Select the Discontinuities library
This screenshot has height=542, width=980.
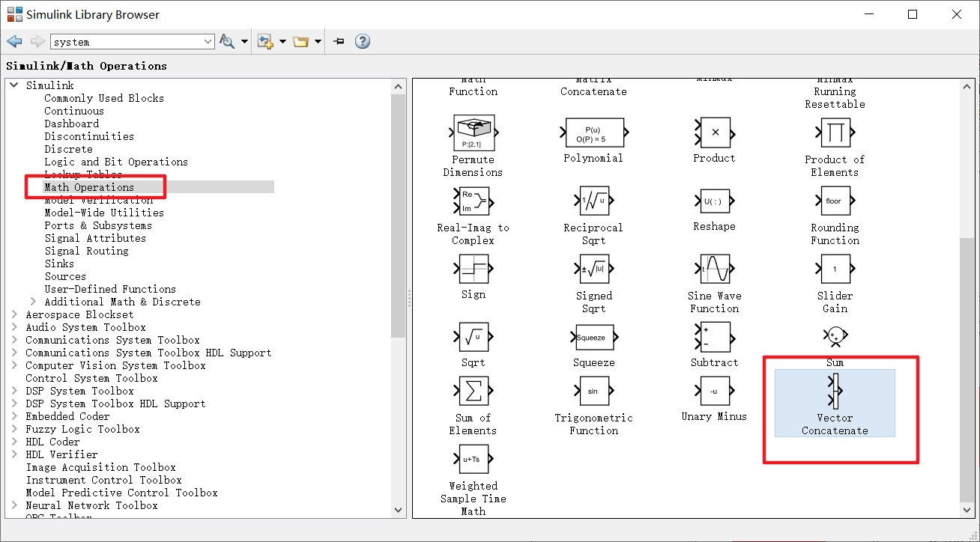[x=89, y=136]
